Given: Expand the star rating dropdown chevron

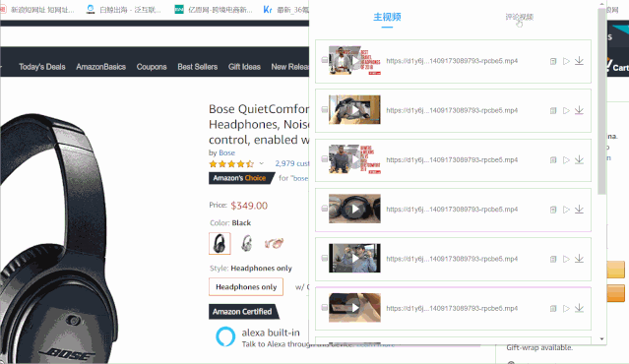Looking at the screenshot, I should [x=262, y=163].
